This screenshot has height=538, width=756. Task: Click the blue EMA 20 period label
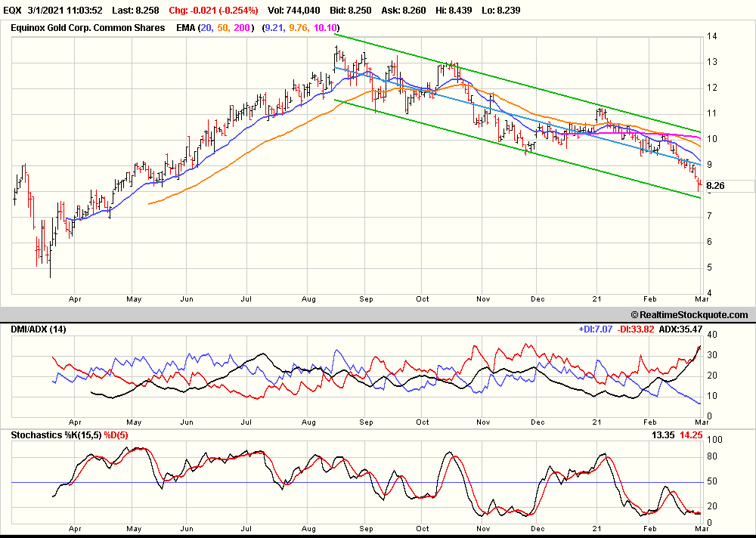(207, 28)
